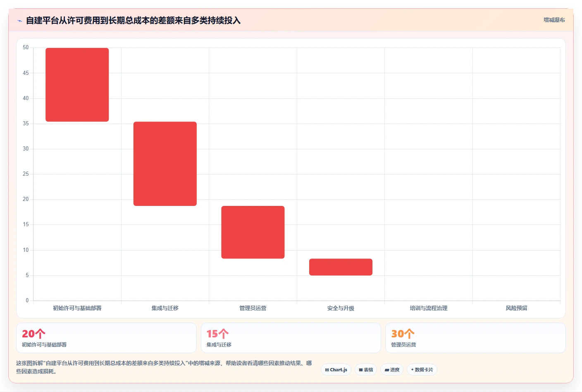
Task: Open the 15个 data card
Action: (x=291, y=338)
